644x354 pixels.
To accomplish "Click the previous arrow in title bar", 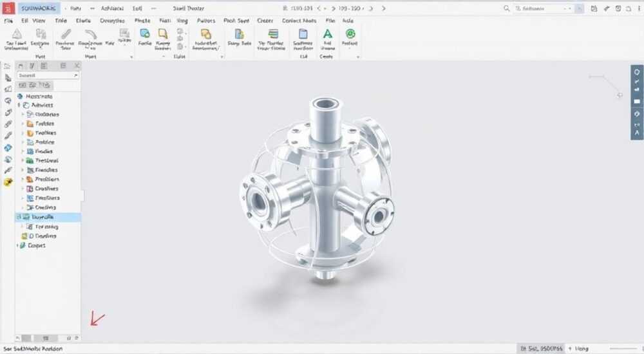I will (319, 8).
